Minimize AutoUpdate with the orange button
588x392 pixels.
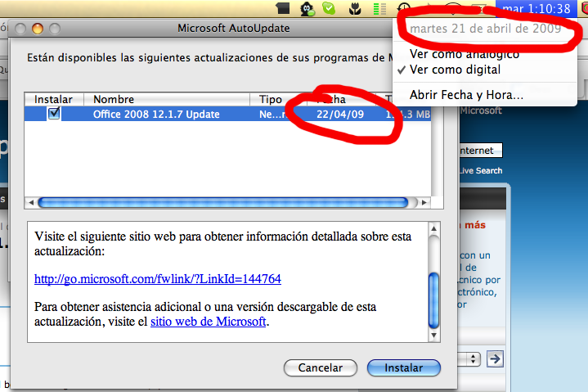tap(38, 29)
